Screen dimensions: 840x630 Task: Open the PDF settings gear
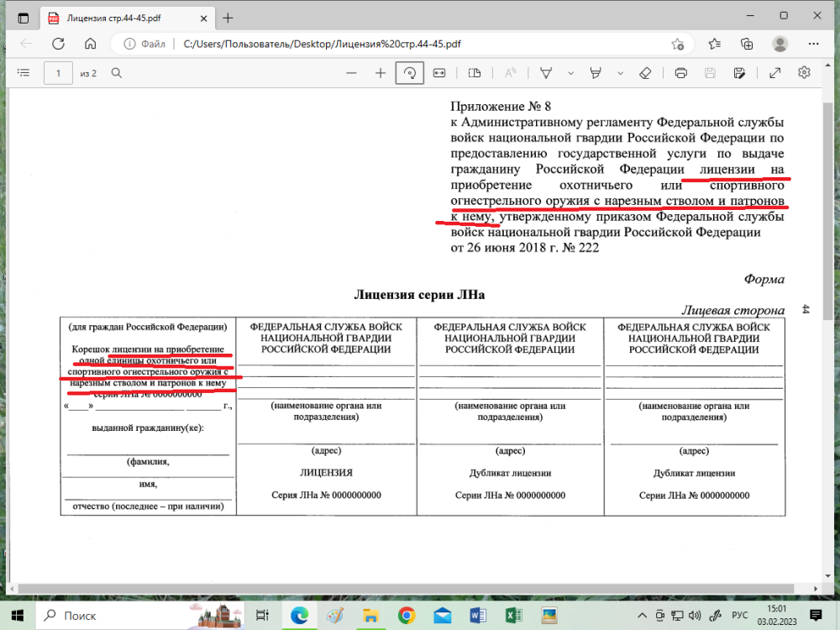click(804, 73)
